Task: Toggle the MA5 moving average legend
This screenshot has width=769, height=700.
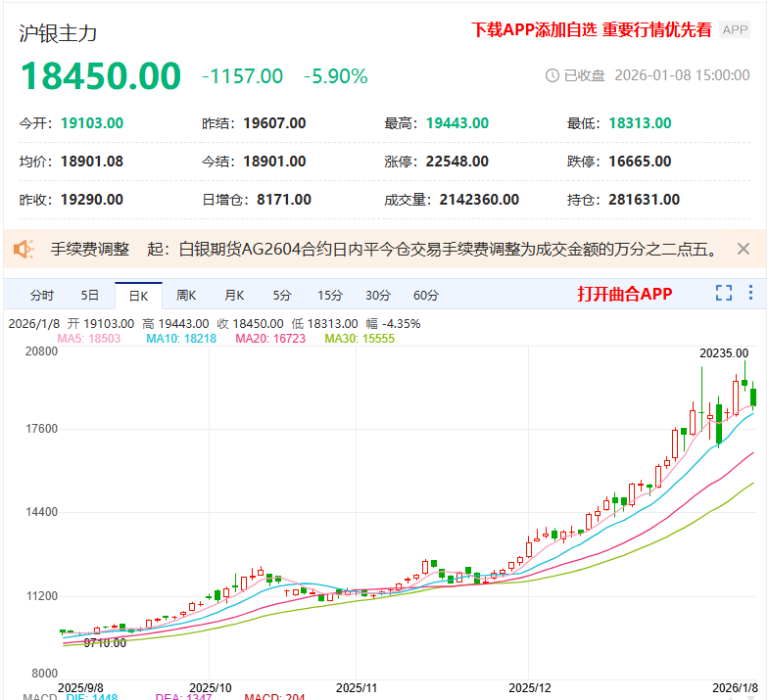Action: point(90,338)
